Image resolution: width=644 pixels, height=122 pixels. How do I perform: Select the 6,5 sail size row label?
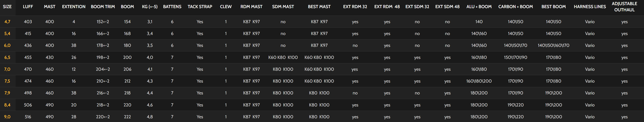pyautogui.click(x=7, y=57)
